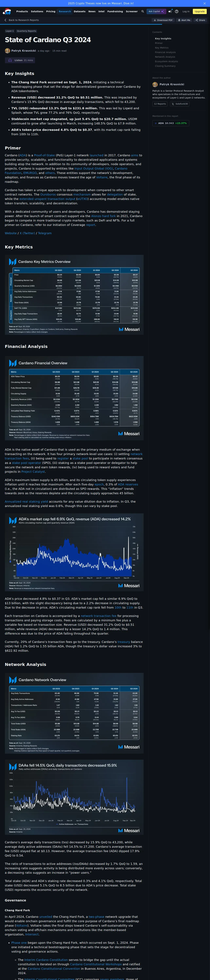Image resolution: width=210 pixels, height=980 pixels.
Task: Open the ADA $0.943 asset chip
Action: point(170,123)
